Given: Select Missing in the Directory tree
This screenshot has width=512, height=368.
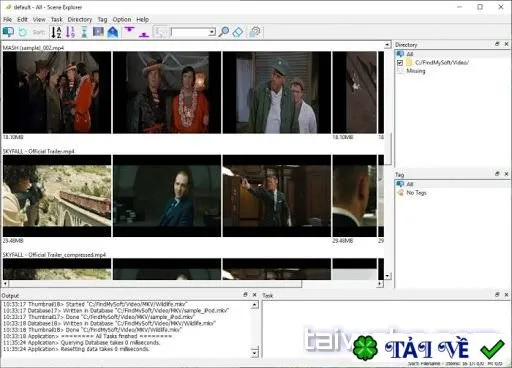Looking at the screenshot, I should click(x=416, y=71).
